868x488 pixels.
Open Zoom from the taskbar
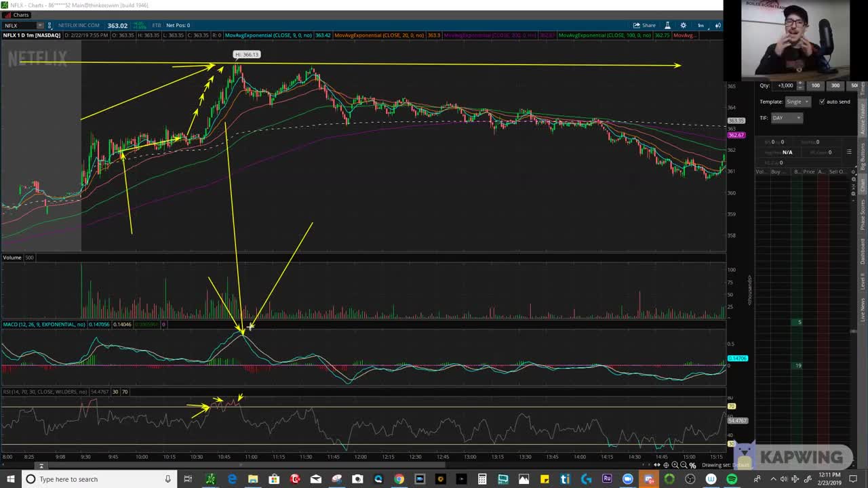[628, 479]
